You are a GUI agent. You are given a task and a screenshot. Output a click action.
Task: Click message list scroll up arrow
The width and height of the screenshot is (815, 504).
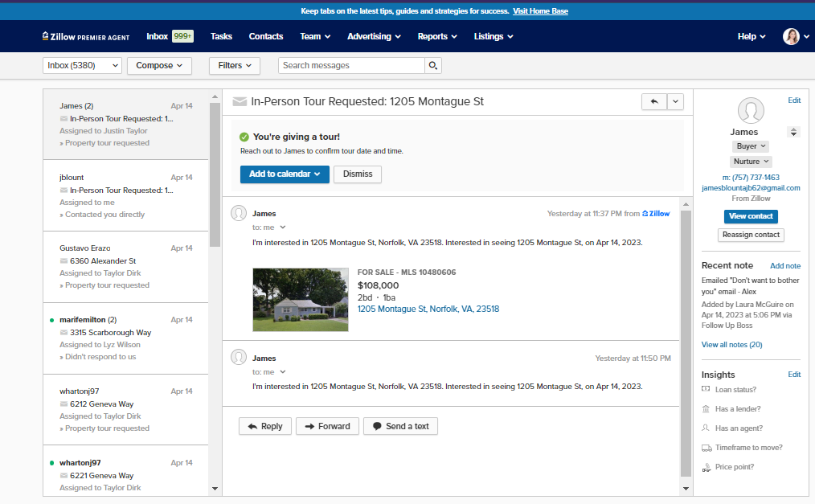pos(215,96)
